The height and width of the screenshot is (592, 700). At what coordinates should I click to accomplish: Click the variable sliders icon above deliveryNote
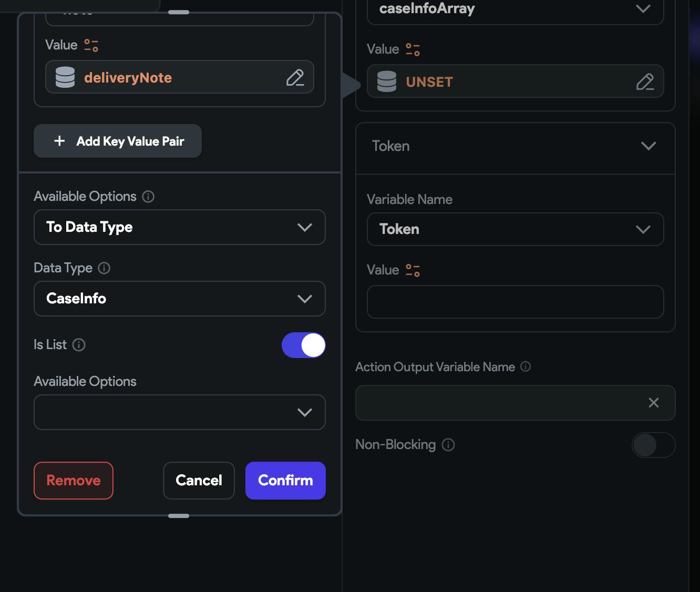pyautogui.click(x=91, y=45)
